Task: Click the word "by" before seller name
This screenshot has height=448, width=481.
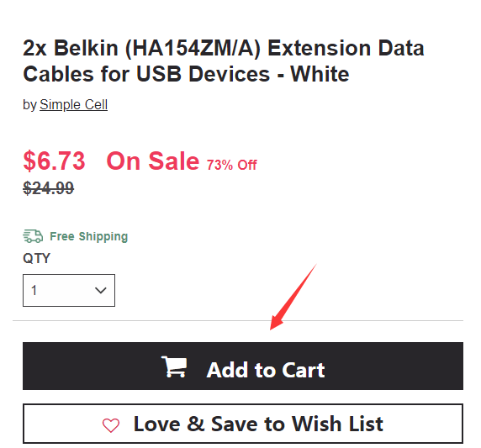Action: tap(29, 105)
